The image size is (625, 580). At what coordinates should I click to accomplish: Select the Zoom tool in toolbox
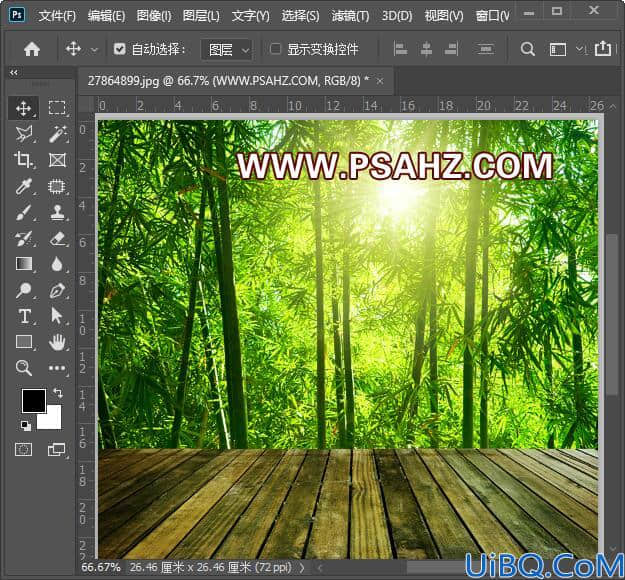(24, 368)
